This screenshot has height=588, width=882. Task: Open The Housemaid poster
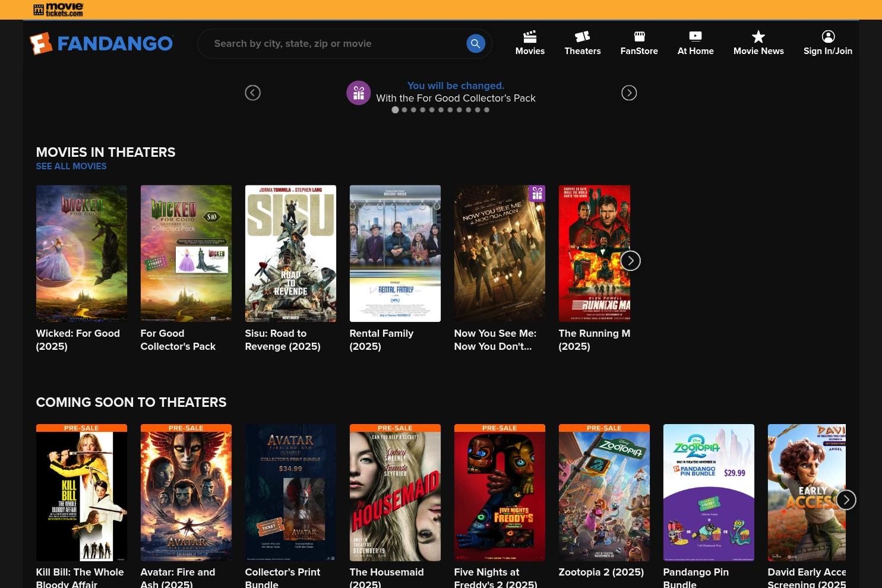[395, 492]
